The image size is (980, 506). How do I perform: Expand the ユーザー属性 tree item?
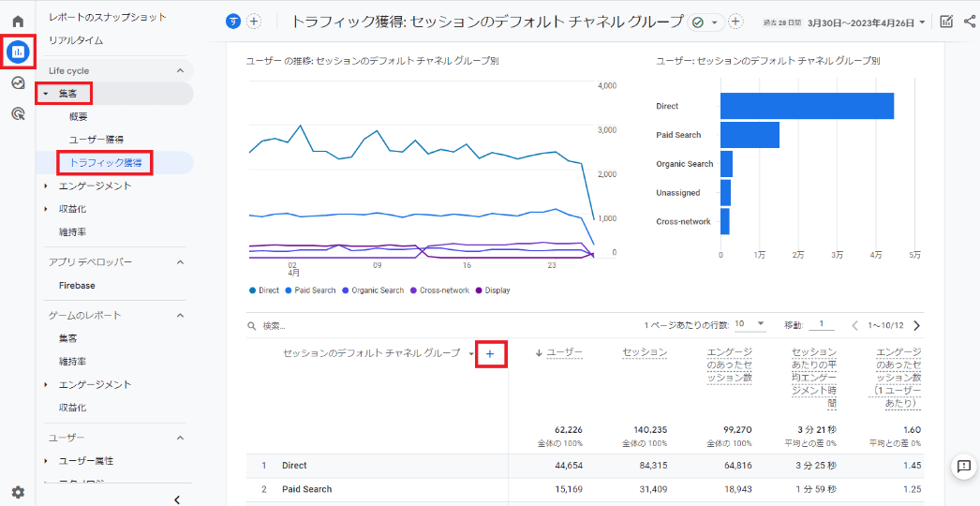46,461
